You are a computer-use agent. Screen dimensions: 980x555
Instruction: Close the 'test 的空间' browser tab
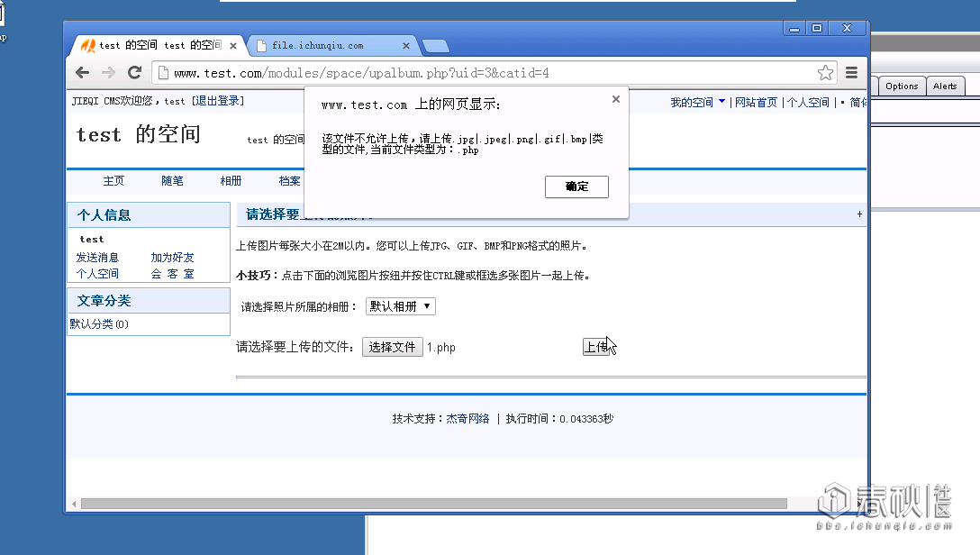tap(233, 46)
